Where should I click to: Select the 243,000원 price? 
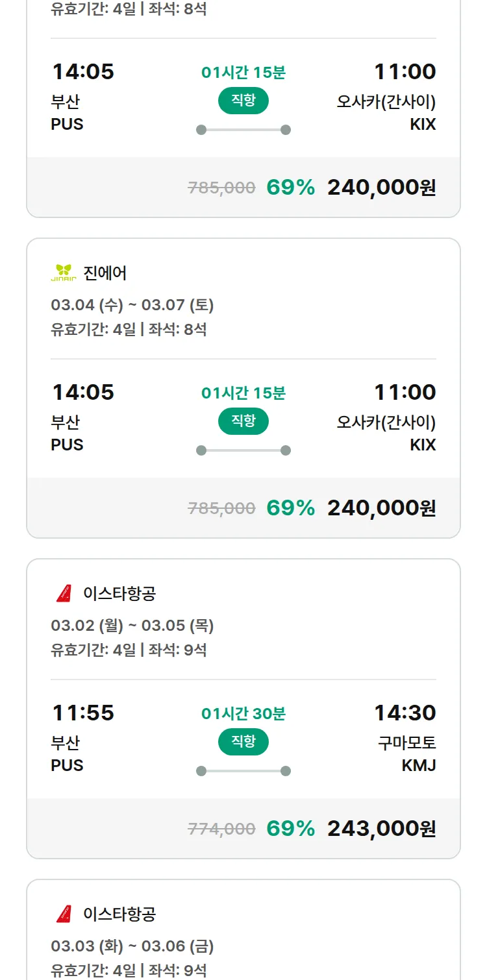pyautogui.click(x=381, y=828)
